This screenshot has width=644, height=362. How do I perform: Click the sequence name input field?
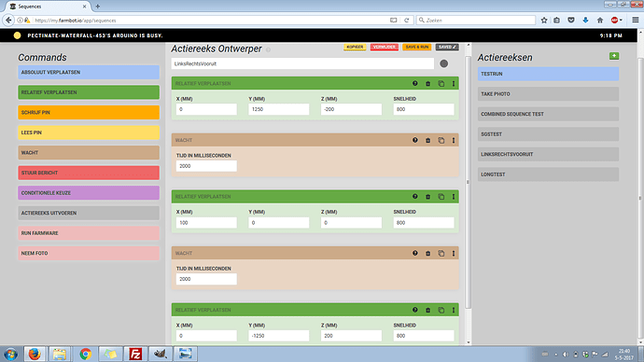pos(302,63)
